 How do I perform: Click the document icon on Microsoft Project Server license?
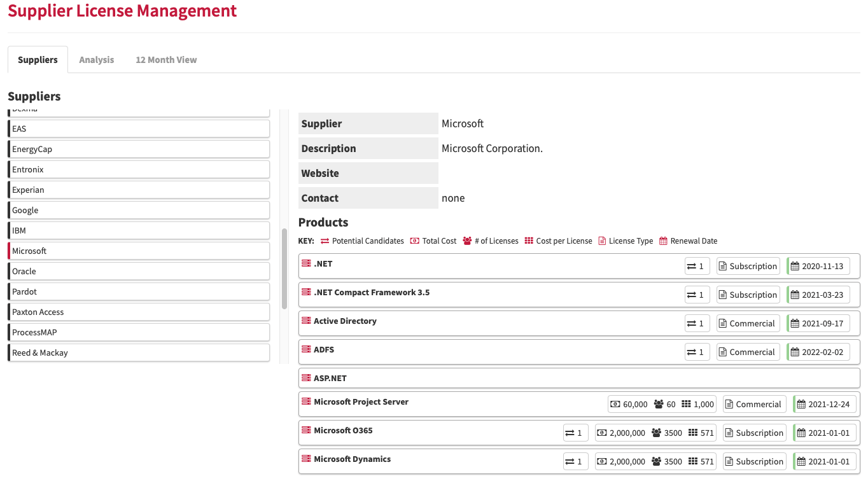[729, 405]
